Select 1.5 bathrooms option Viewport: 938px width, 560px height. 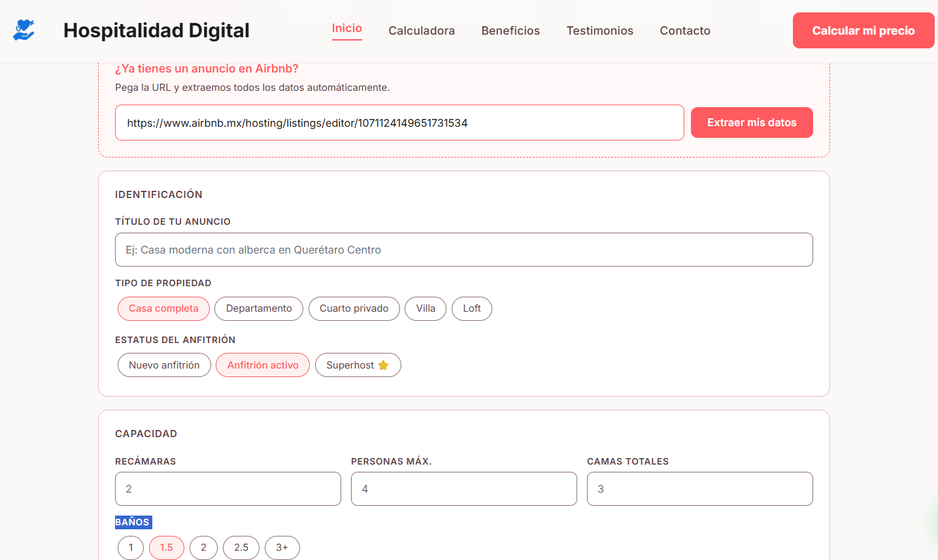click(x=167, y=548)
